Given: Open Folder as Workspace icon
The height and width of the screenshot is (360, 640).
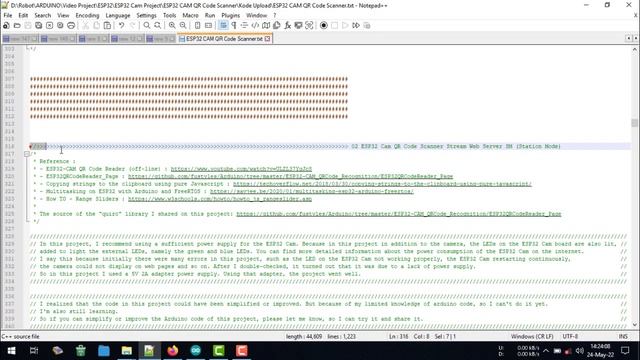Looking at the screenshot, I should click(x=298, y=25).
